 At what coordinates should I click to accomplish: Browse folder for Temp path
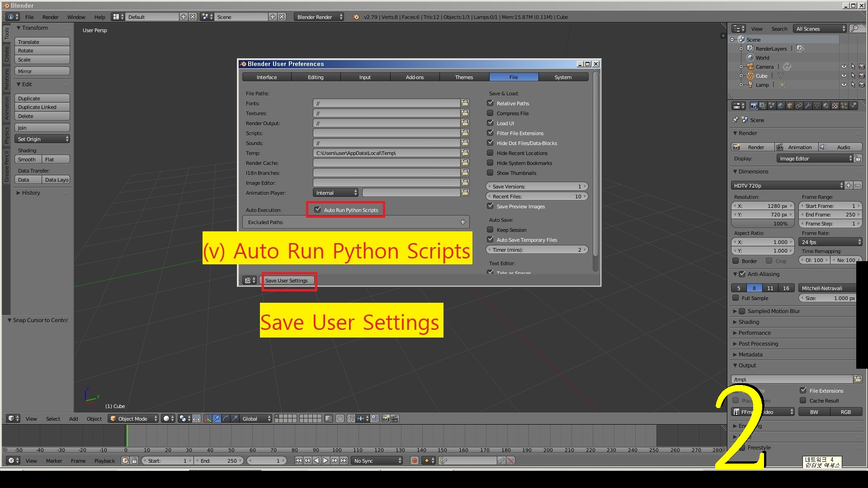click(465, 153)
